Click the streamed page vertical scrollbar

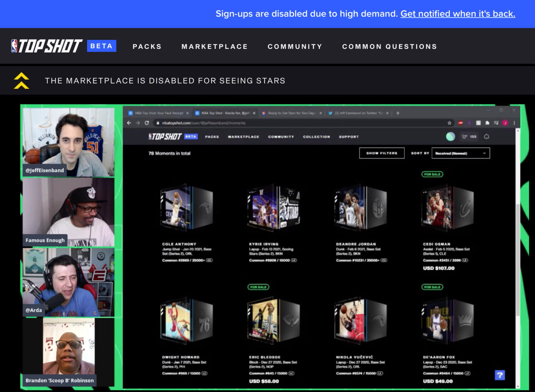518,259
